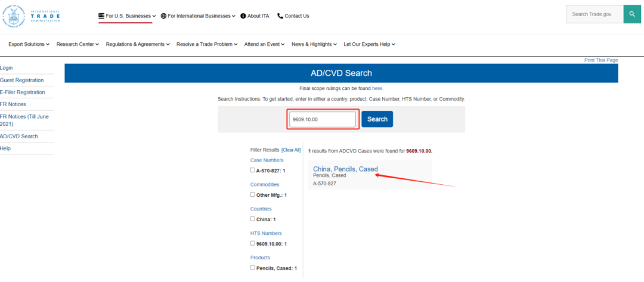Check the China country filter

pos(253,219)
